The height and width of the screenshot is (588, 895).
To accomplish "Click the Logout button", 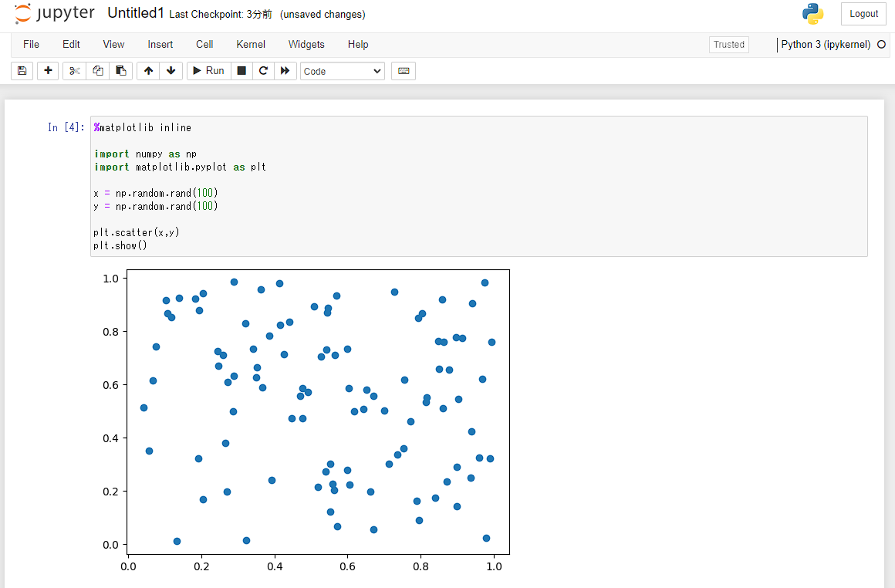I will [x=863, y=14].
